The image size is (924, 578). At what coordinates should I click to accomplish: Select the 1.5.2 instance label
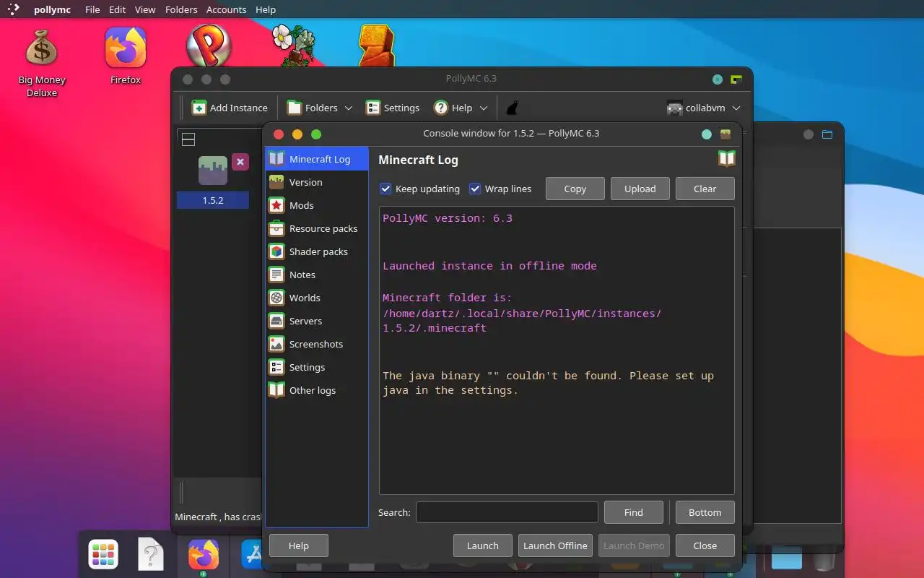point(213,200)
